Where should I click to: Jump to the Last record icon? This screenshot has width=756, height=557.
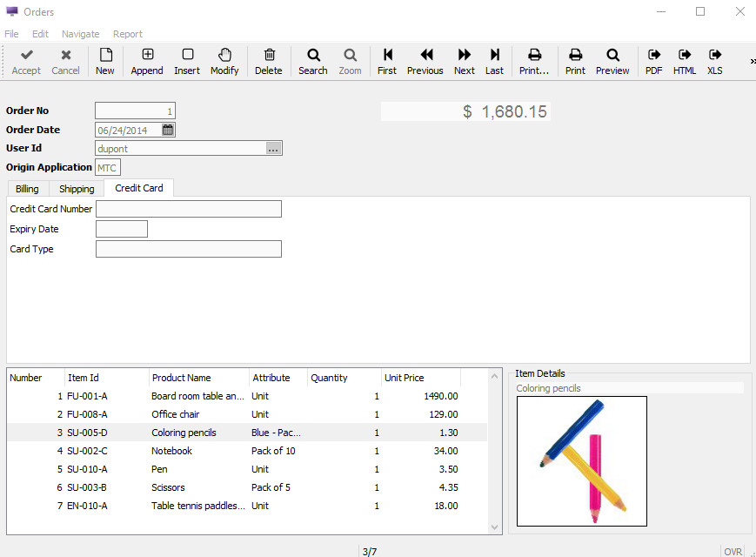tap(494, 61)
